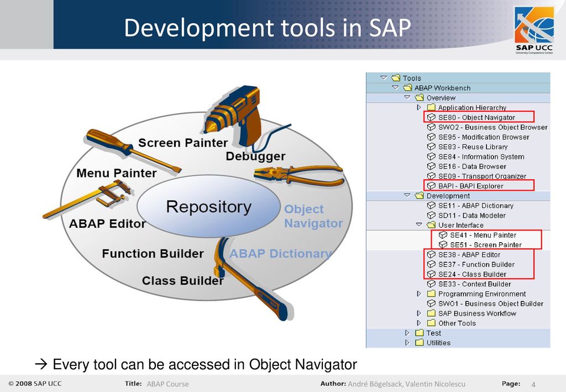Expand the Application Hierarchy folder arrow
Image resolution: width=566 pixels, height=392 pixels.
tap(419, 107)
